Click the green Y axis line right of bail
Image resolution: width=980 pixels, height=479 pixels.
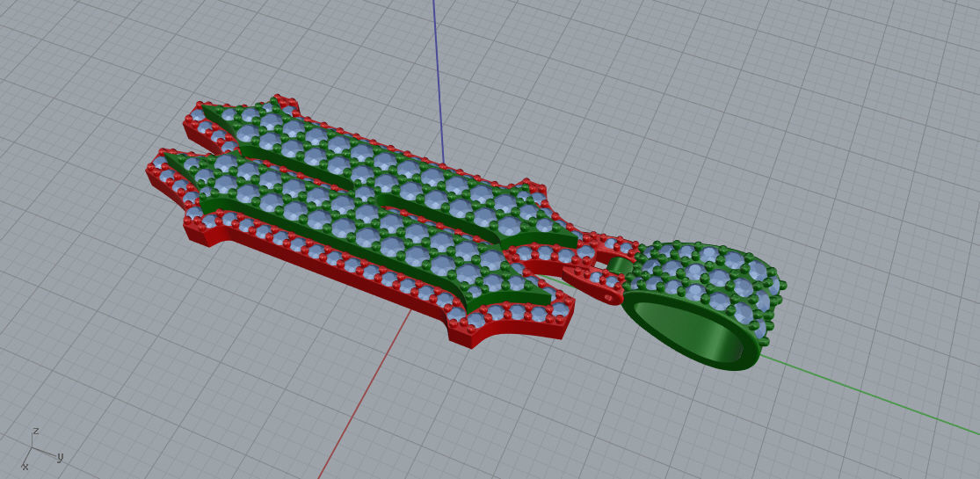point(868,396)
